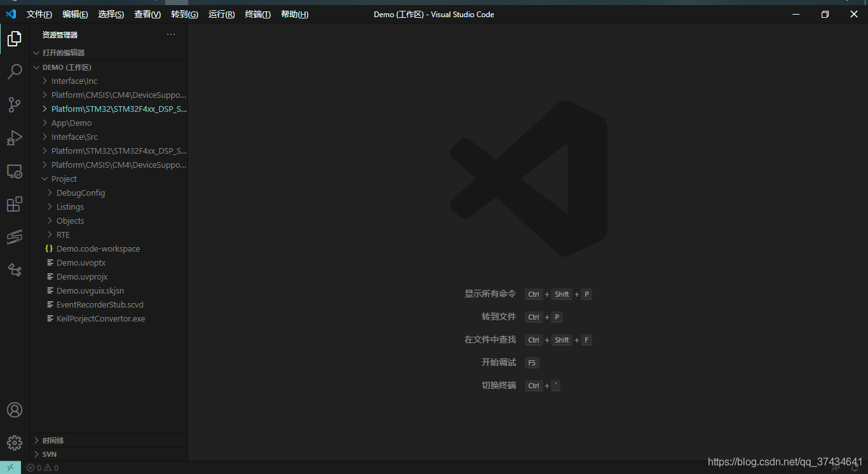
Task: Open the 帮助(H) menu
Action: tap(294, 14)
